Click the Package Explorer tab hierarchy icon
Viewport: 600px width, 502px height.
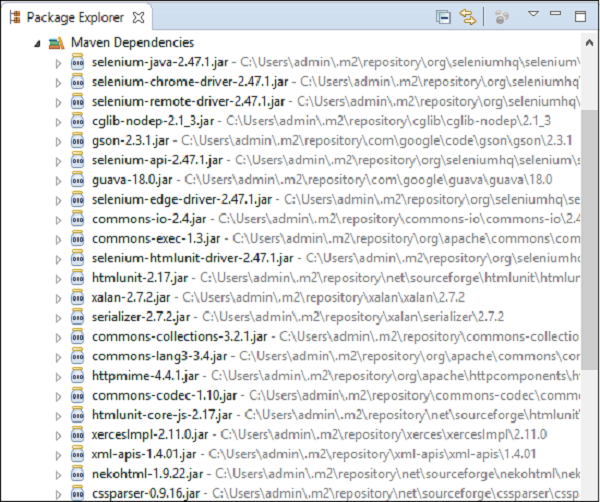tap(15, 17)
